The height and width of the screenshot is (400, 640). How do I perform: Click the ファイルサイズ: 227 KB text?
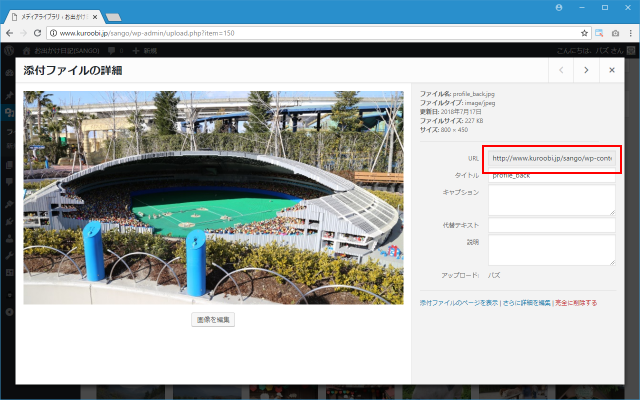[x=451, y=121]
